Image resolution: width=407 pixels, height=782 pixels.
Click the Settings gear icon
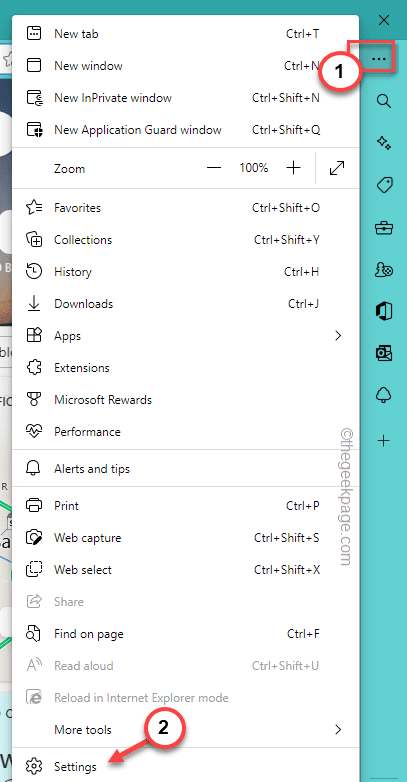tap(34, 766)
